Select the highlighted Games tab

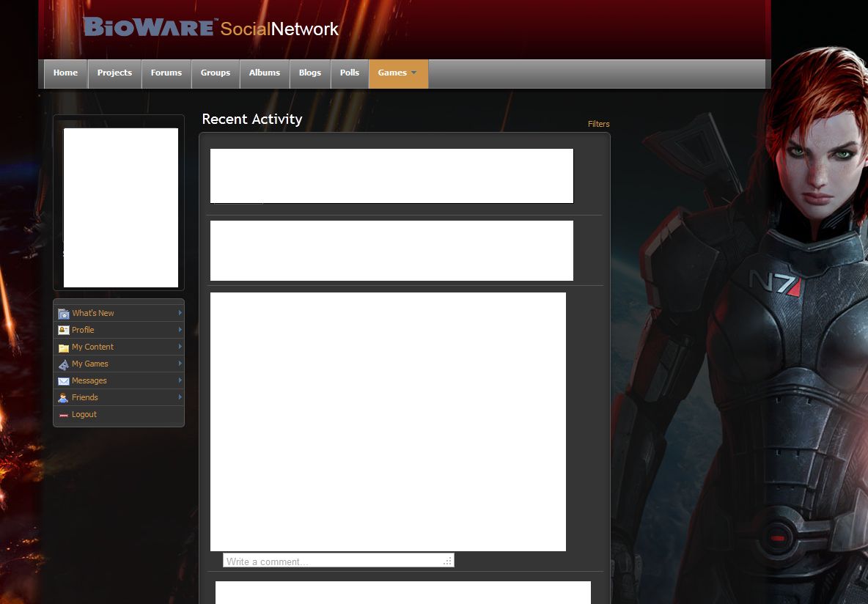(x=399, y=73)
